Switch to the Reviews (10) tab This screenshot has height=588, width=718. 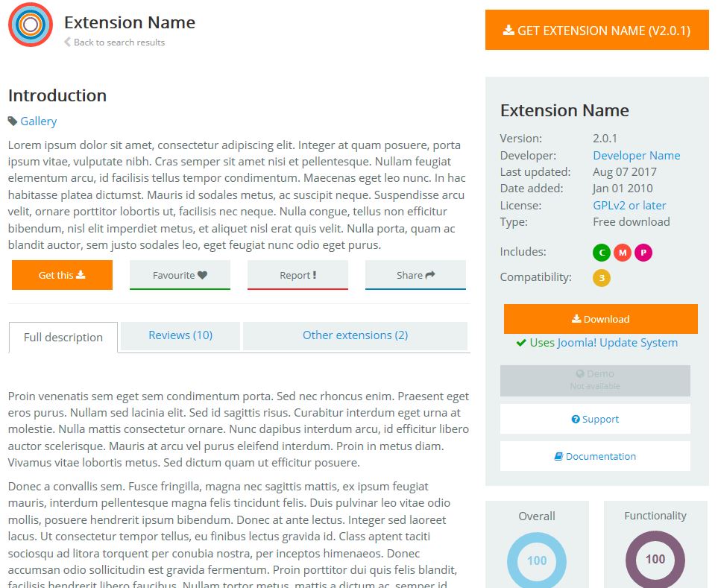coord(180,335)
